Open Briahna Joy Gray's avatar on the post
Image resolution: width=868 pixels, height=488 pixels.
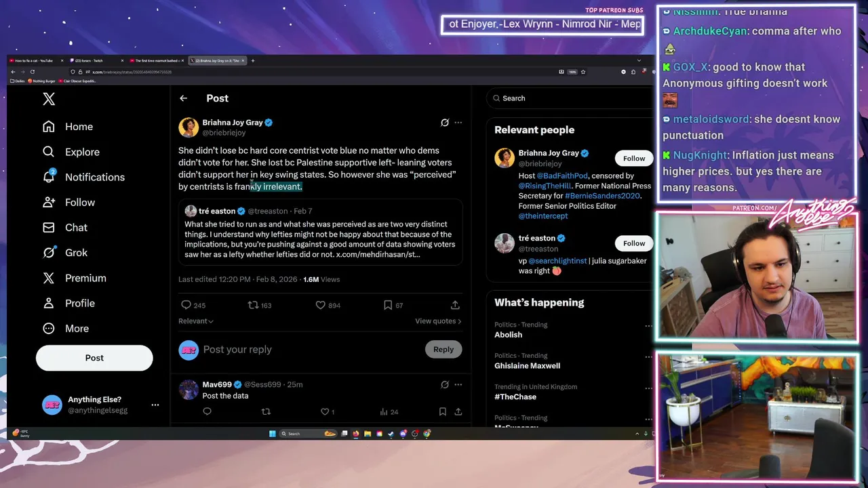point(189,127)
